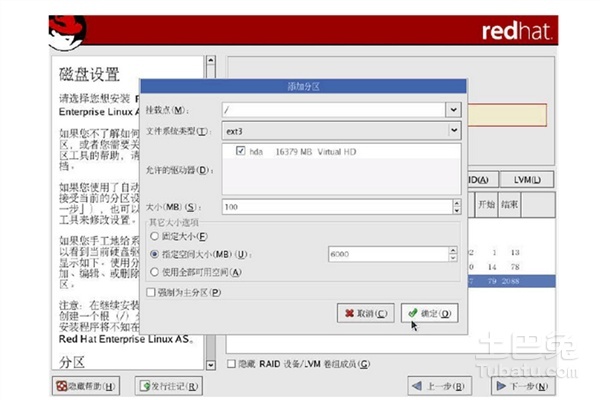Decrease size MB with the down arrow

pyautogui.click(x=457, y=211)
